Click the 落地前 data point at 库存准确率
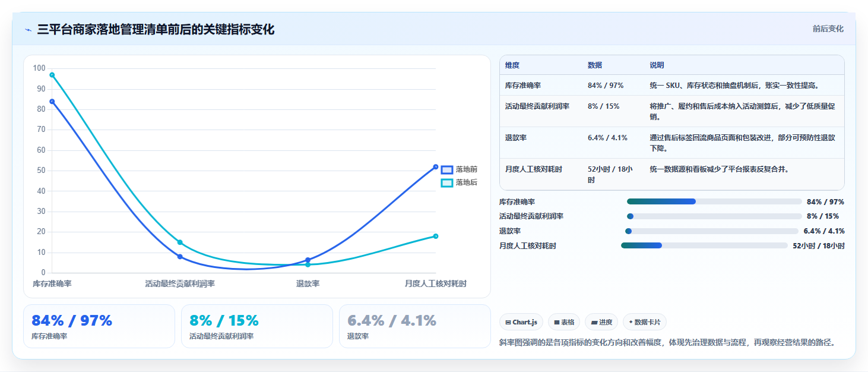This screenshot has height=372, width=868. tap(52, 102)
